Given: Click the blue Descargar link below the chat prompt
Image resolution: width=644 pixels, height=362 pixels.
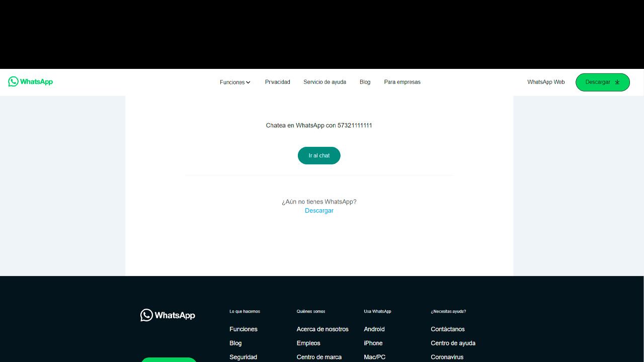Looking at the screenshot, I should click(319, 211).
